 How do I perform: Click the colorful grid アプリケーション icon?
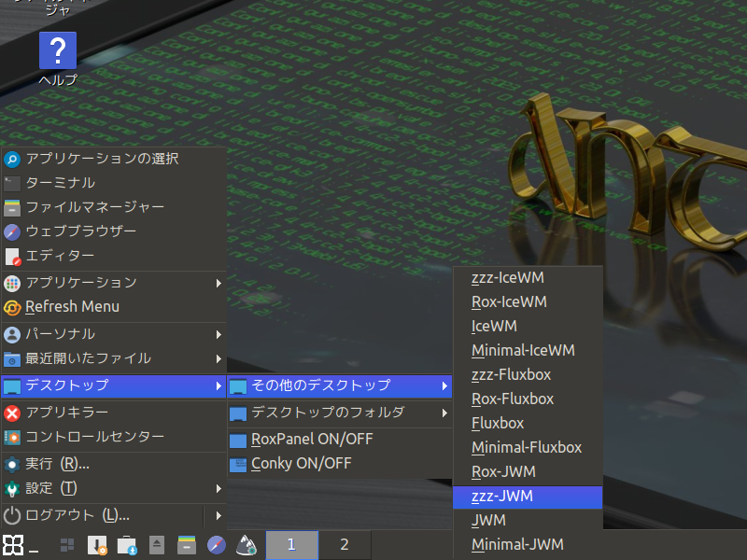(x=12, y=284)
